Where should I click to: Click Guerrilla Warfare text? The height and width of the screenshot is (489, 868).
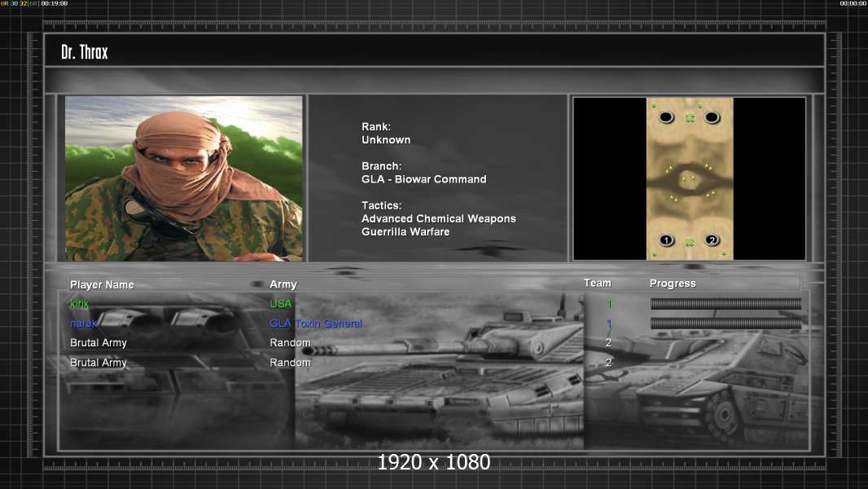tap(406, 232)
